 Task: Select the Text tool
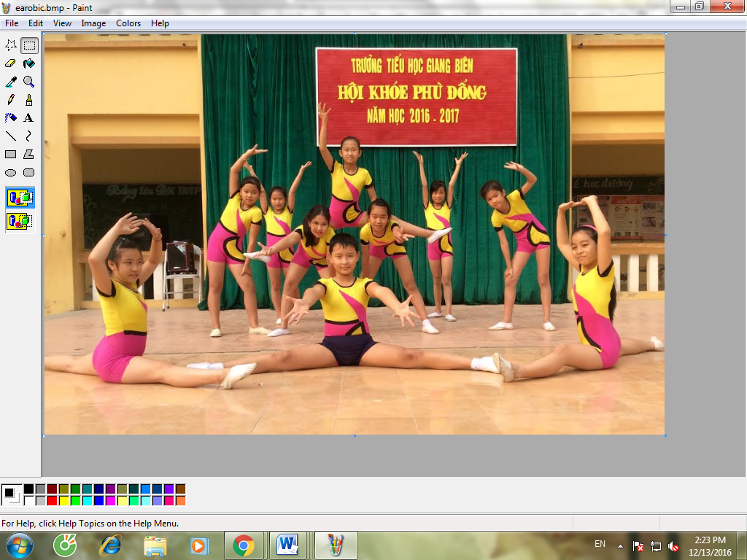29,118
